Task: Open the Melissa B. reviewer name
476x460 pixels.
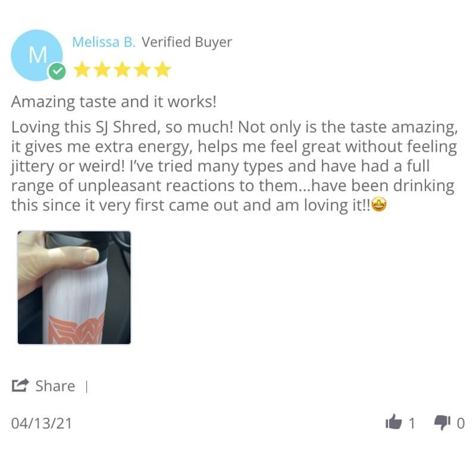Action: (104, 42)
